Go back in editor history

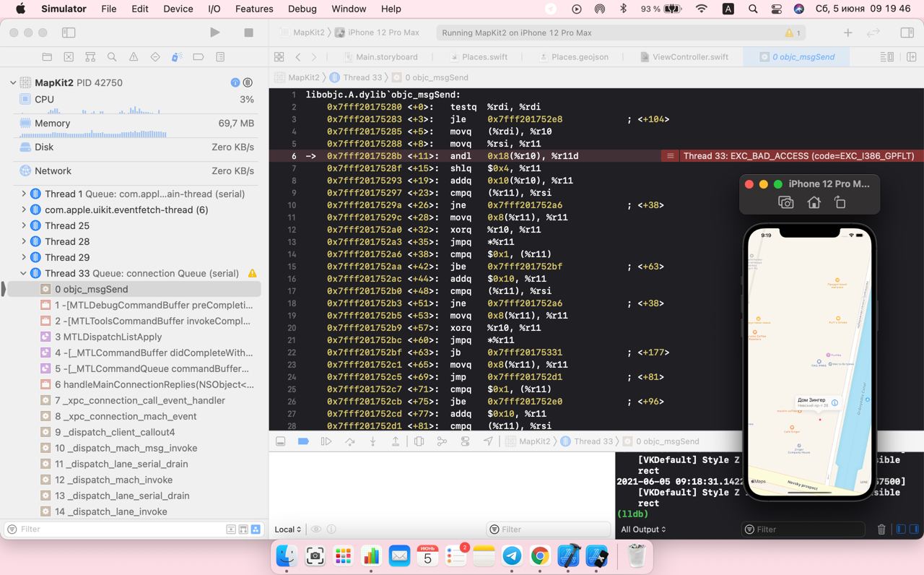tap(298, 57)
